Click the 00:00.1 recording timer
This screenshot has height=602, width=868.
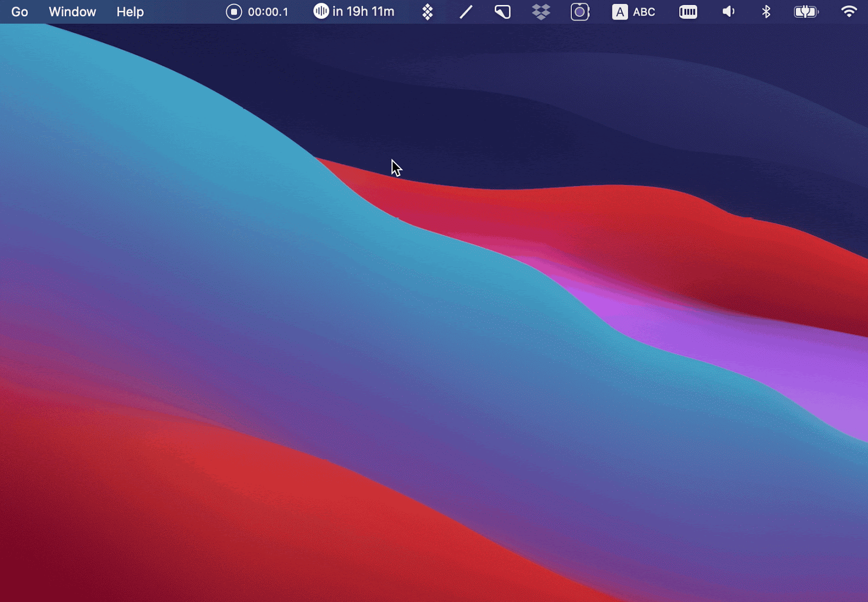(x=268, y=12)
